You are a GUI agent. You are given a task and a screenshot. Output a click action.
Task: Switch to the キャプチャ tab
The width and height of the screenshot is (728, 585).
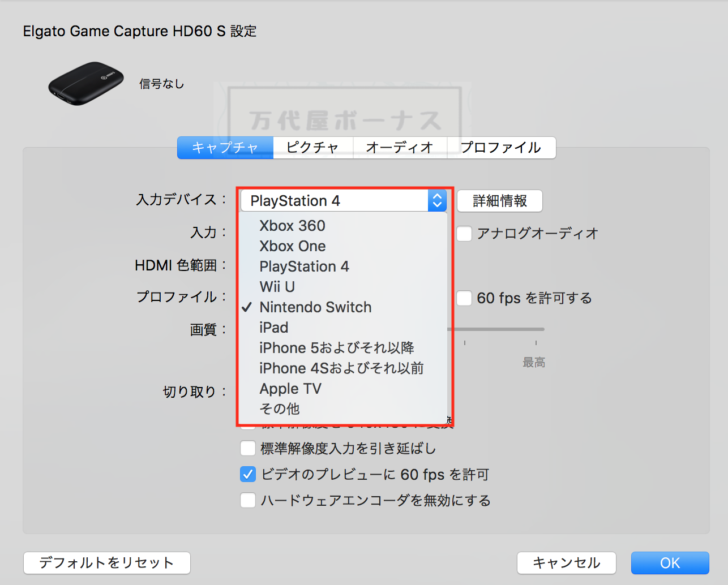pos(225,148)
